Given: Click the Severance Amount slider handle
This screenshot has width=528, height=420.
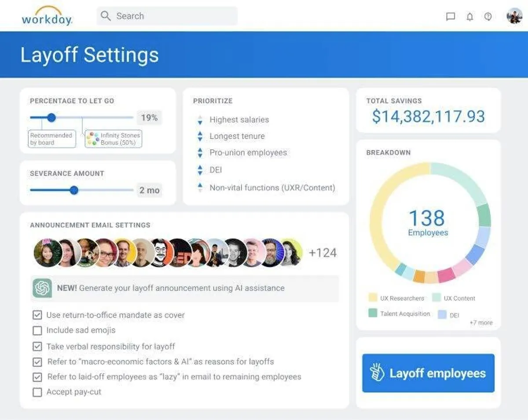Looking at the screenshot, I should (x=74, y=190).
